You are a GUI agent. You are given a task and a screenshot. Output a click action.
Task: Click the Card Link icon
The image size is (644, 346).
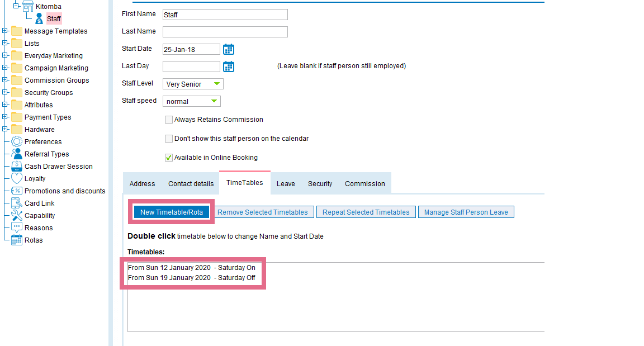[x=17, y=203]
